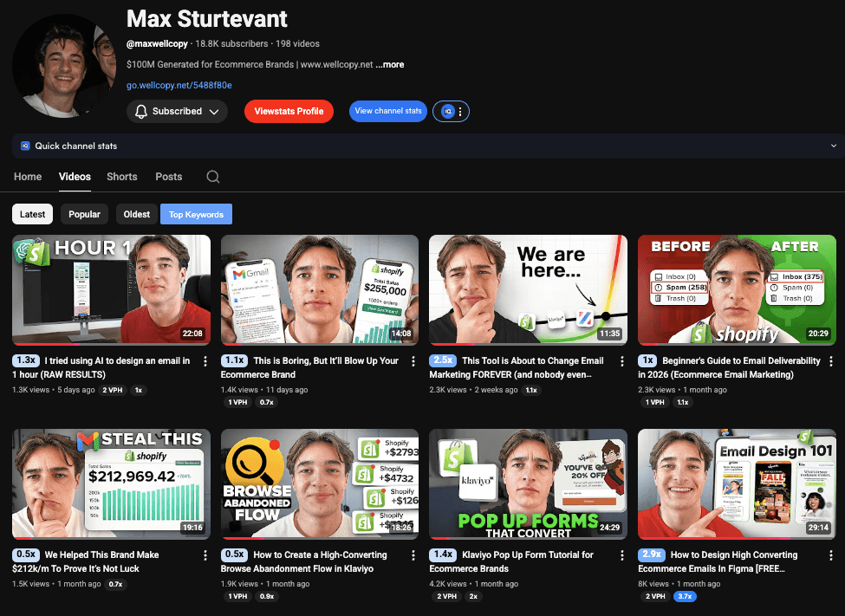The width and height of the screenshot is (845, 616).
Task: Go to the Posts tab
Action: point(169,177)
